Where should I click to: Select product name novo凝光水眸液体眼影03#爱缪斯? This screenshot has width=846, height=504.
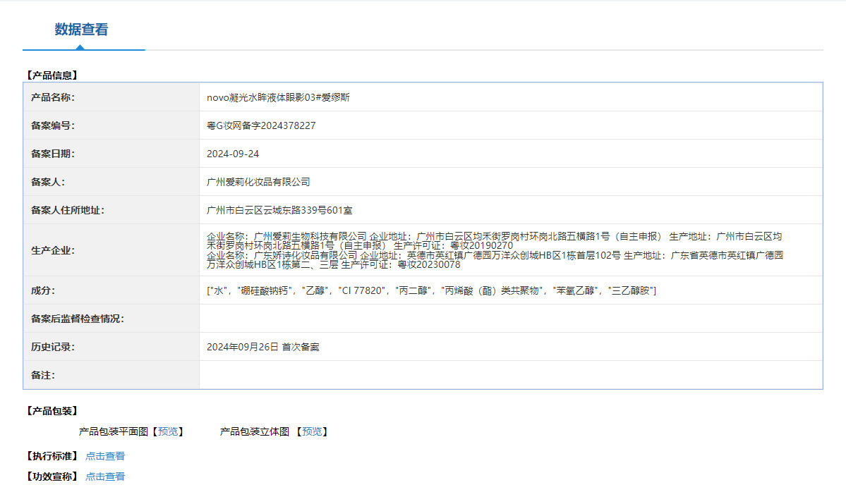click(279, 97)
